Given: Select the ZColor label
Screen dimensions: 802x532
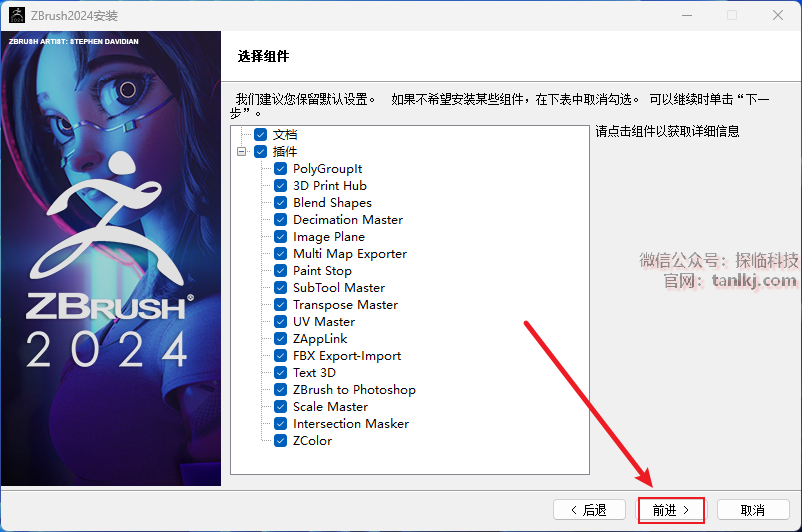Looking at the screenshot, I should point(312,440).
